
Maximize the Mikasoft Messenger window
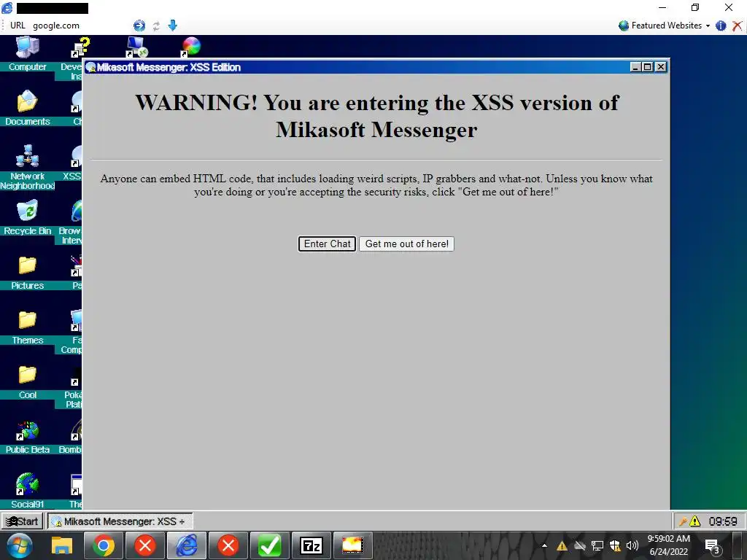coord(647,67)
